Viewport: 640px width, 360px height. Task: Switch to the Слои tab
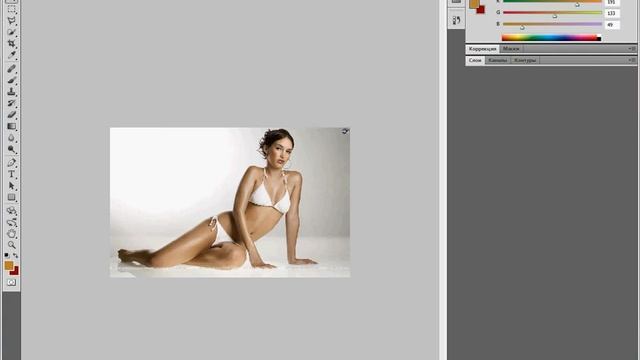click(x=475, y=60)
